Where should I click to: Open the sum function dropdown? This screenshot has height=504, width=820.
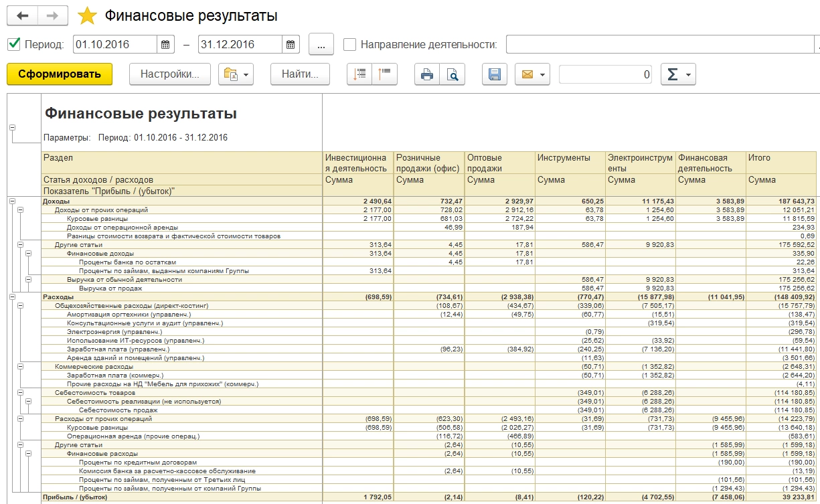pyautogui.click(x=678, y=74)
